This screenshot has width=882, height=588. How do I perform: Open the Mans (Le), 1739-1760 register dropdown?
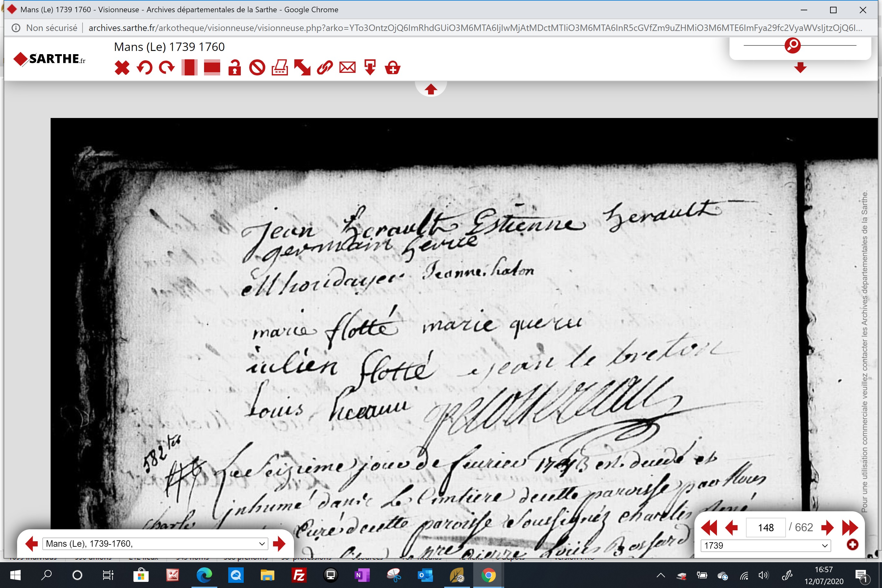tap(155, 544)
